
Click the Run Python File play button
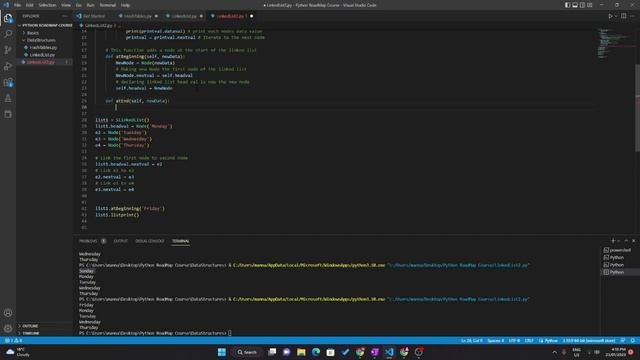coord(610,16)
